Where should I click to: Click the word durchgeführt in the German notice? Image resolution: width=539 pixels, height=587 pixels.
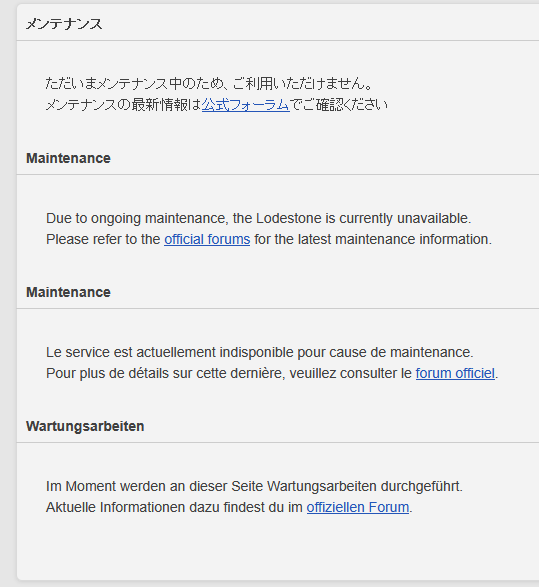[421, 486]
